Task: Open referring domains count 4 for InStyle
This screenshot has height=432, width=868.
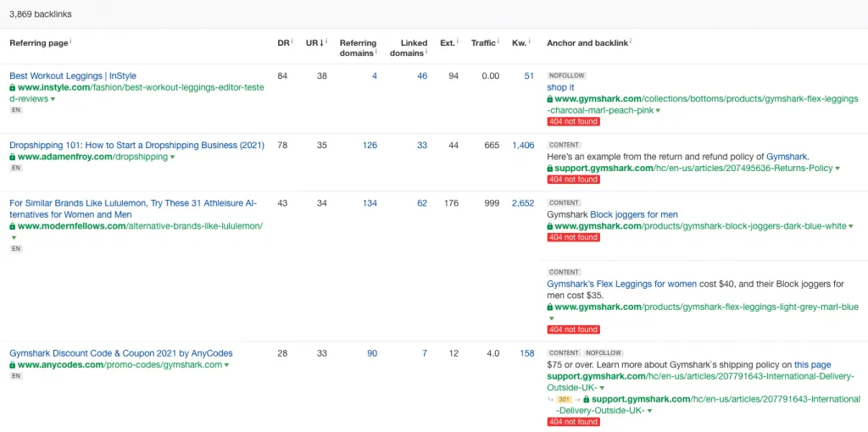Action: 375,75
